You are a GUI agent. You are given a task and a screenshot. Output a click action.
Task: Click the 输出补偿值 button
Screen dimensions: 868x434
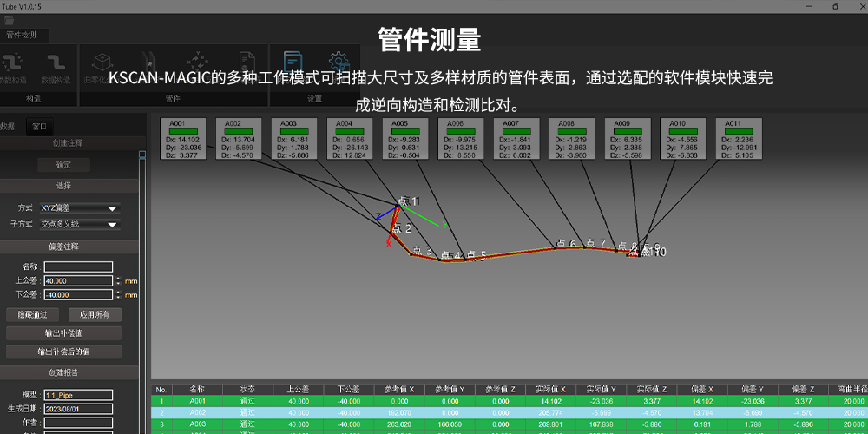pyautogui.click(x=63, y=333)
